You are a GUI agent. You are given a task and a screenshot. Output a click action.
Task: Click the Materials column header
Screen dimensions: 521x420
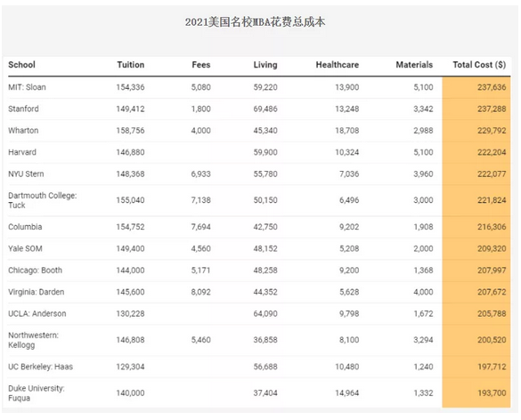[x=414, y=65]
